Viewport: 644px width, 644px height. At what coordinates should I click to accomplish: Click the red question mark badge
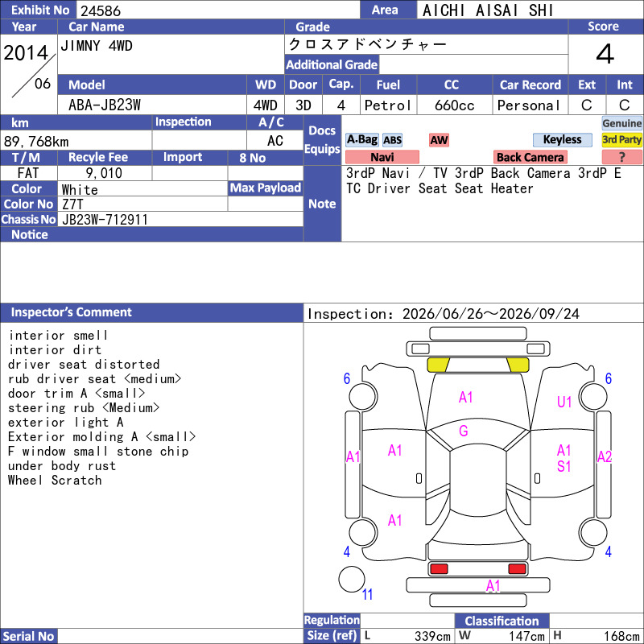pyautogui.click(x=621, y=157)
